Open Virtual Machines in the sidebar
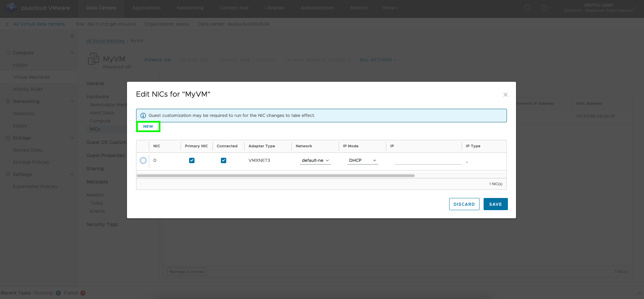The height and width of the screenshot is (299, 644). (31, 77)
